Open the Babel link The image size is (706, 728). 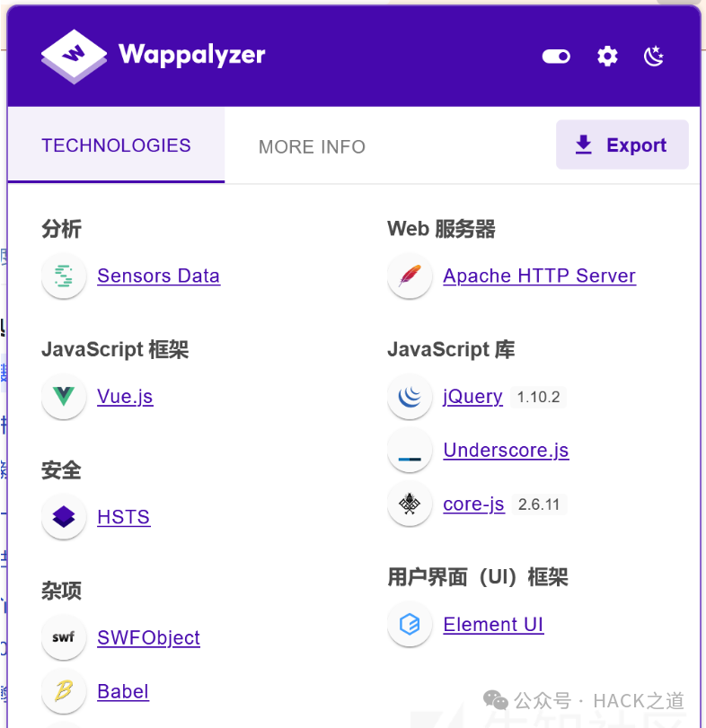coord(123,691)
